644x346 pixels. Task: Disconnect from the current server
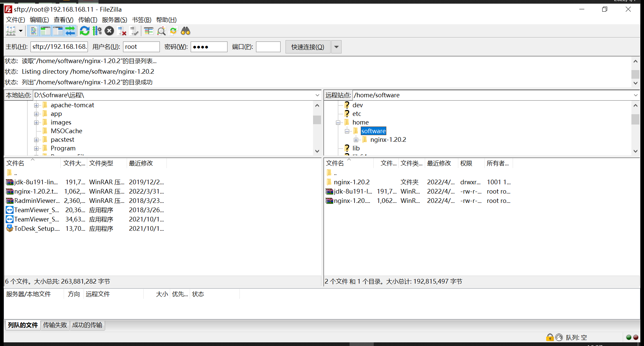coord(122,31)
